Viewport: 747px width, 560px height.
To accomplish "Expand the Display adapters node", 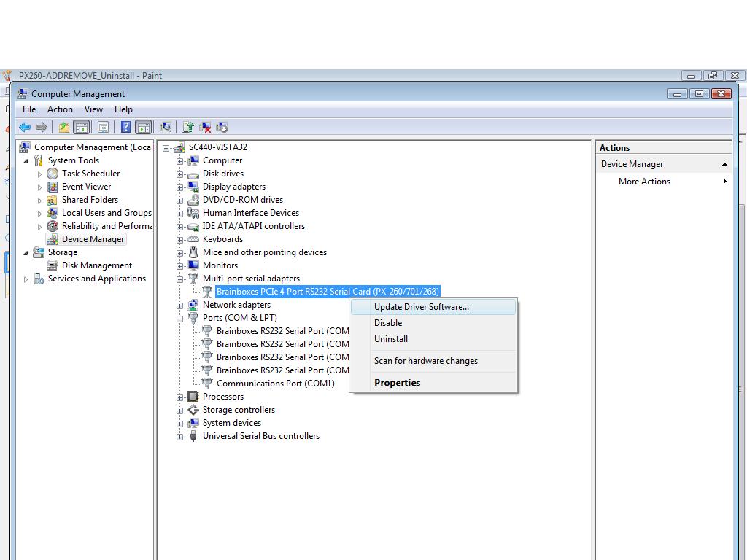I will click(x=180, y=187).
